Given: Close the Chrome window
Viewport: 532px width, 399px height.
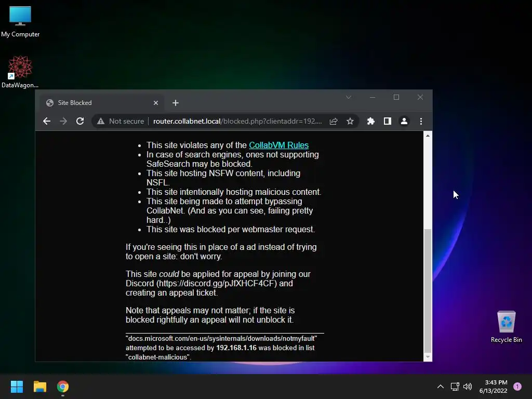Looking at the screenshot, I should pos(420,97).
